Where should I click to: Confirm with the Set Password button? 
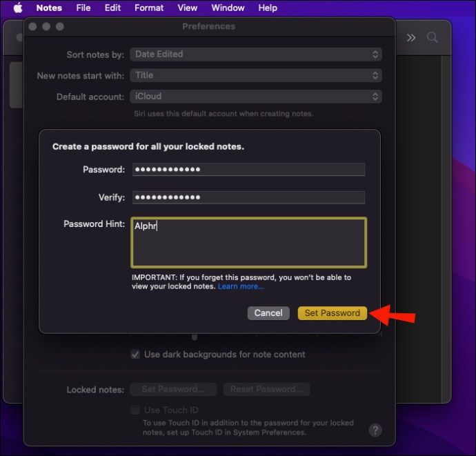[333, 313]
